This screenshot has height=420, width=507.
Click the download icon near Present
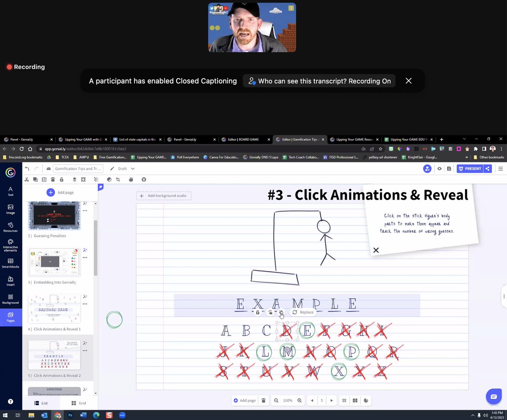point(449,168)
